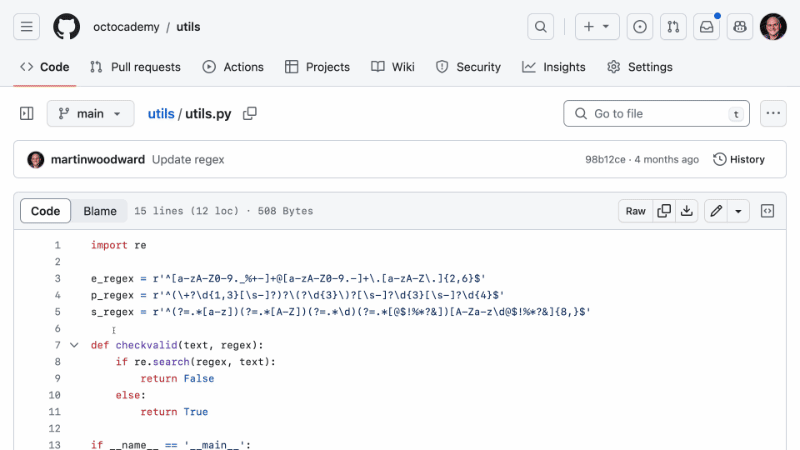Click the martinwoodward avatar in commit bar

(x=36, y=160)
